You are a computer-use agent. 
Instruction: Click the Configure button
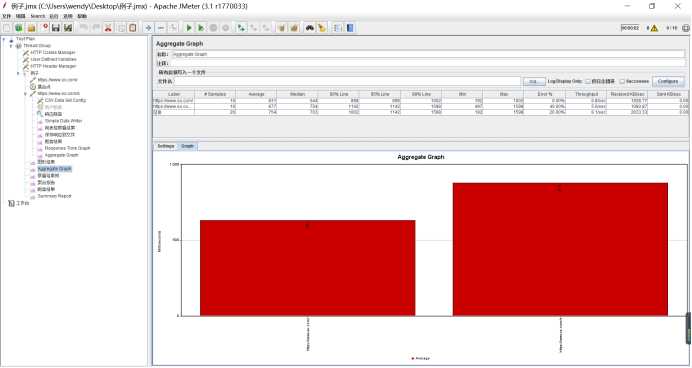[668, 82]
